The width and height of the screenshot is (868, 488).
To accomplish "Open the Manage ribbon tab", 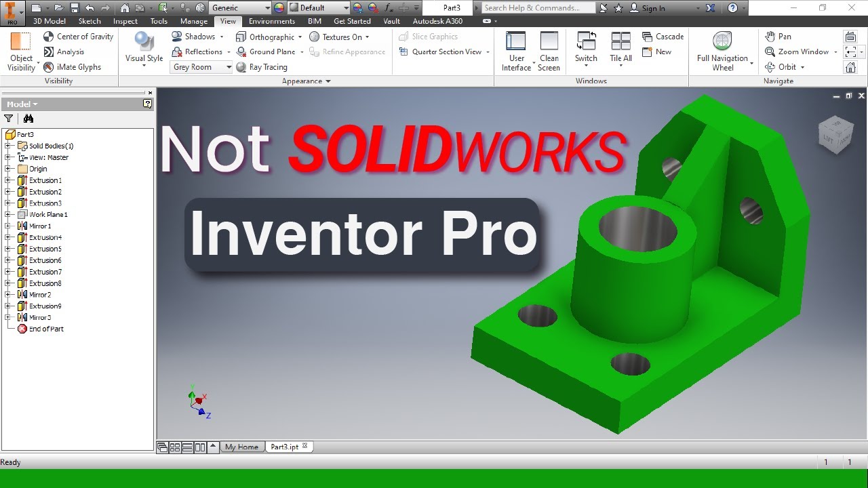I will 194,21.
